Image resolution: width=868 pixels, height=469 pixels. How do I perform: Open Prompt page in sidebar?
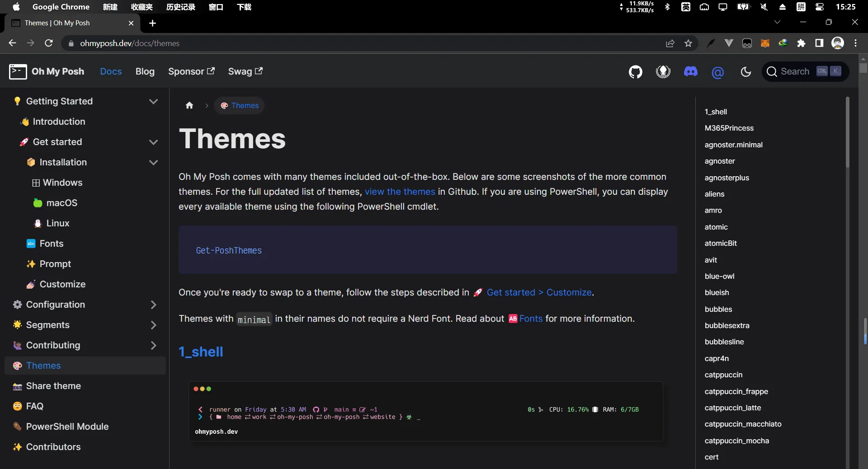49,264
